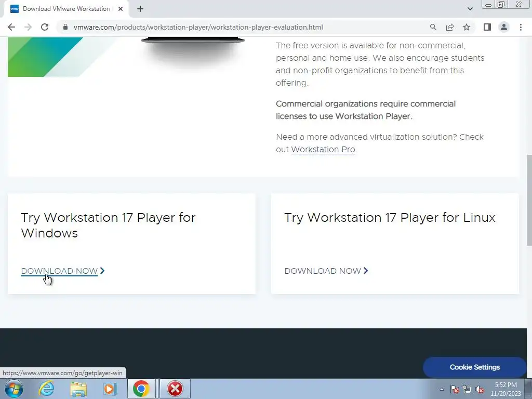Viewport: 532px width, 399px height.
Task: Click the 'The free version is available' paragraph
Action: pos(380,64)
